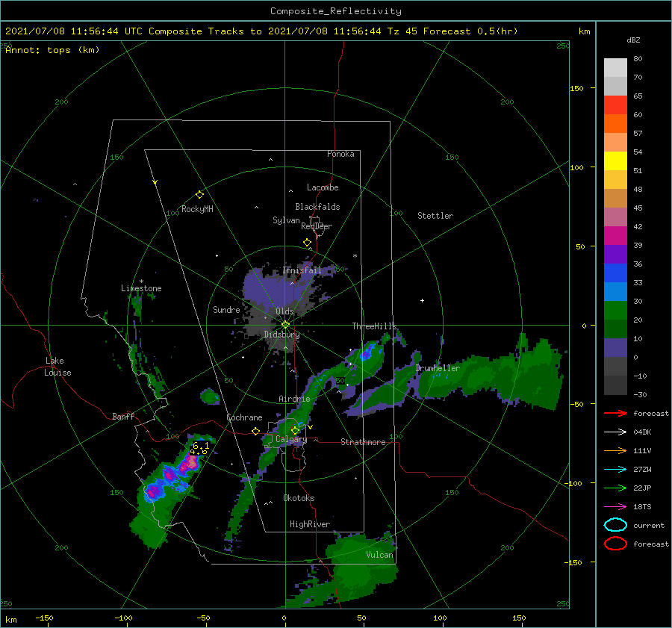
Task: Click the Lacombe city label
Action: coord(323,187)
